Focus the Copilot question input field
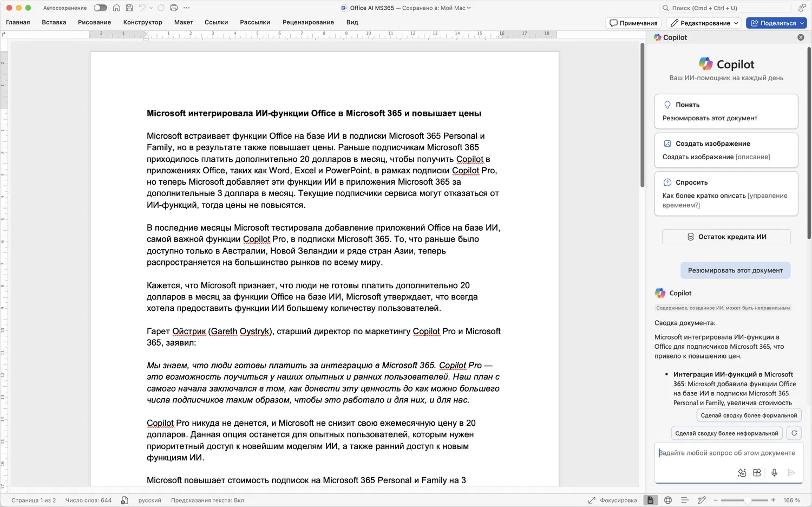Screen dimensions: 812x507 coord(728,453)
